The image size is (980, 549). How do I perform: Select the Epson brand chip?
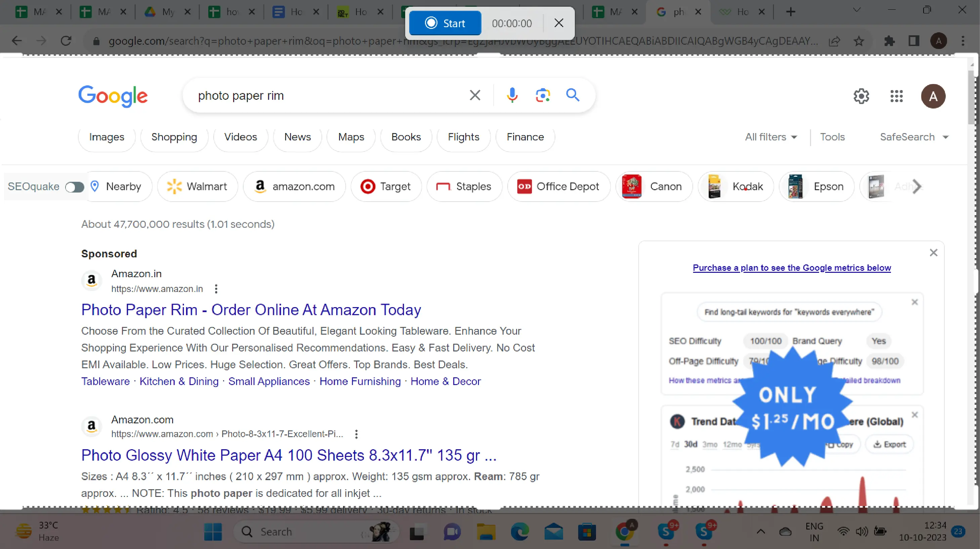click(816, 186)
